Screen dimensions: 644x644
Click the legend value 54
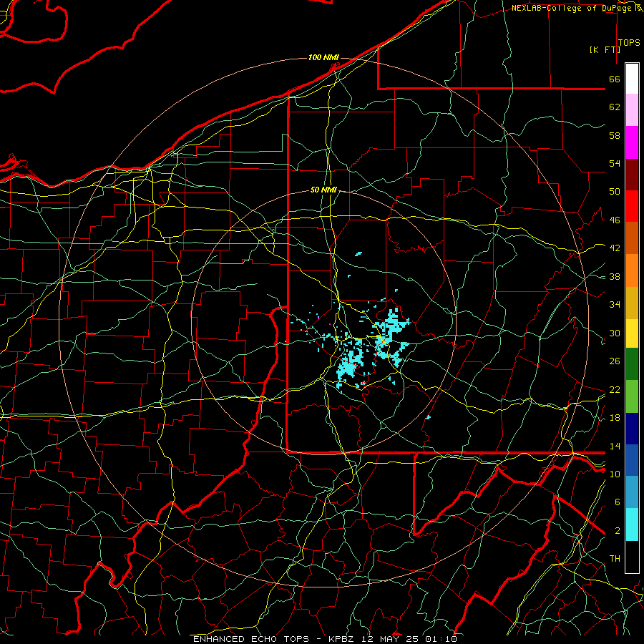615,163
